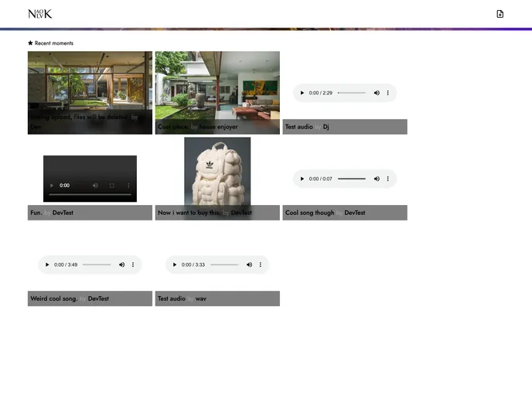Screen dimensions: 532x396
Task: Open the NaoLvK logo home link
Action: pos(40,14)
